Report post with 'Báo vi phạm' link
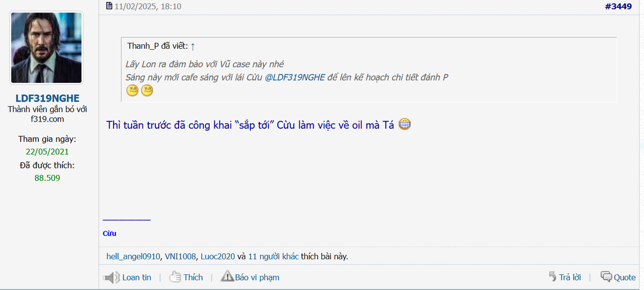Image resolution: width=644 pixels, height=290 pixels. (257, 277)
